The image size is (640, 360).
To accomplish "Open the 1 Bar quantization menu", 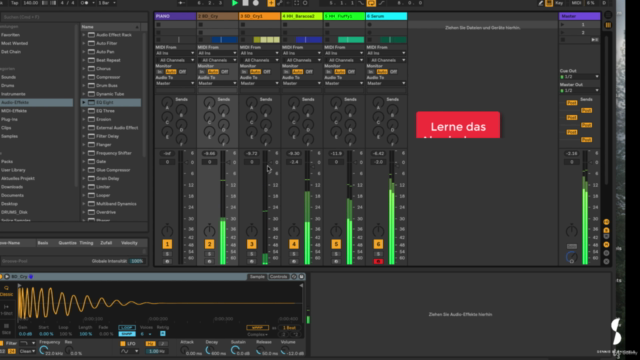I will pos(107,3).
